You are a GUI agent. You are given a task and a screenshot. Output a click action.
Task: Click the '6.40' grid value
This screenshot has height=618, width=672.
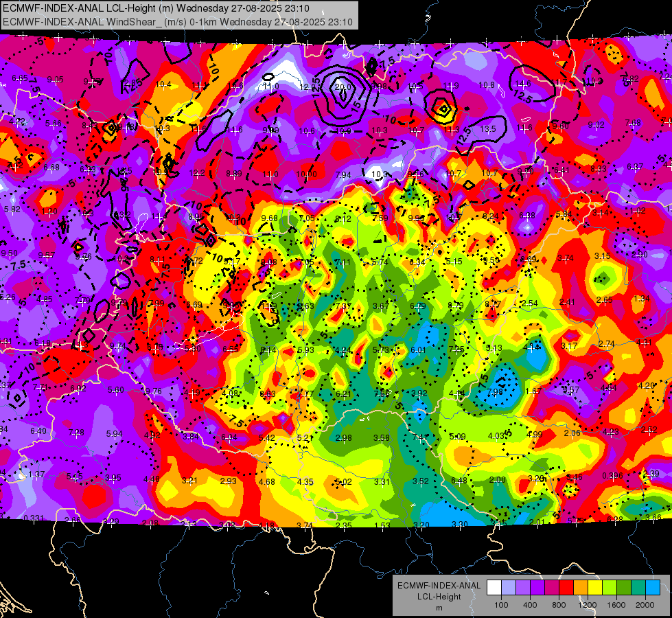[x=38, y=431]
